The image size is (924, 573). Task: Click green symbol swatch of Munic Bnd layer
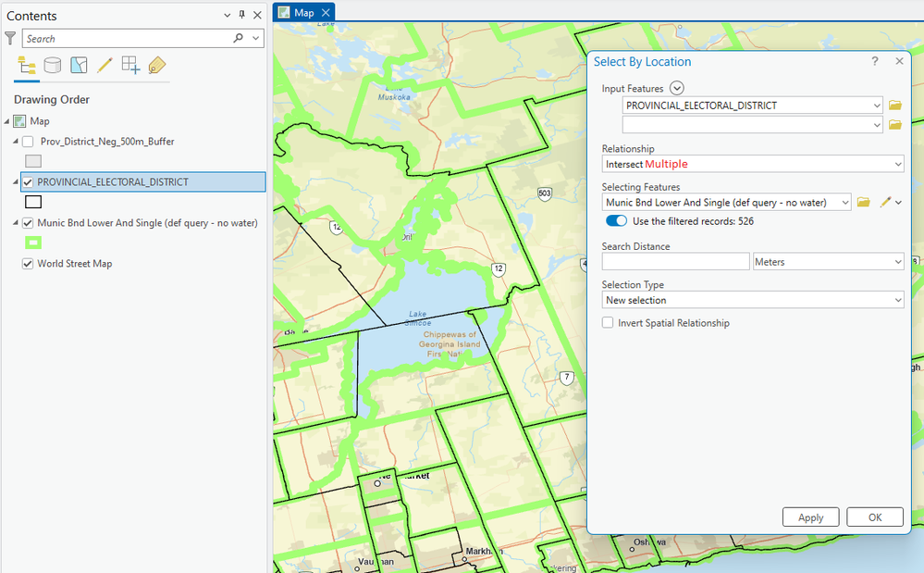(33, 243)
